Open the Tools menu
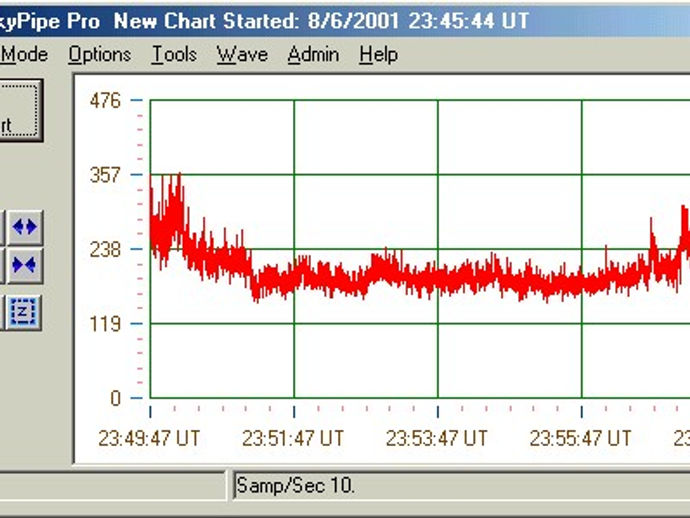690x518 pixels. [174, 55]
